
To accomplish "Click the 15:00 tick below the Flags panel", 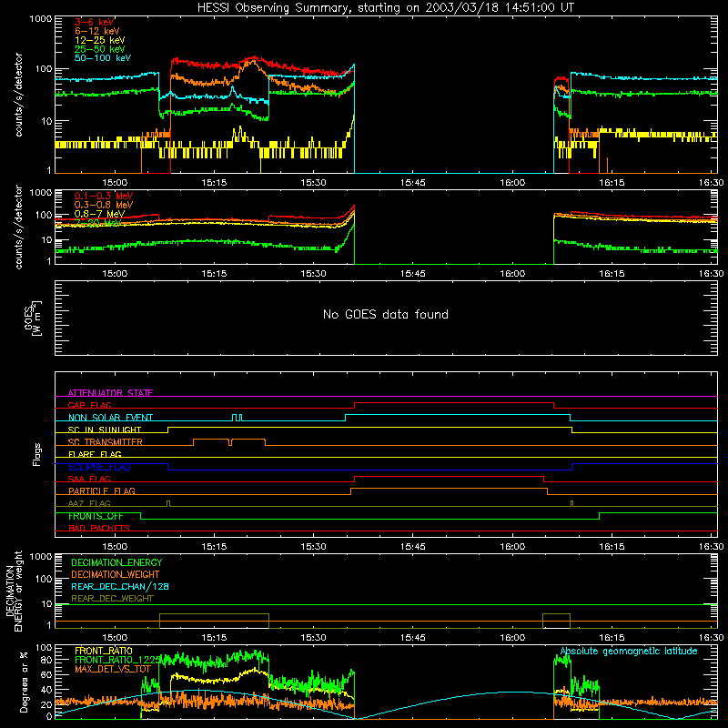I will 115,547.
